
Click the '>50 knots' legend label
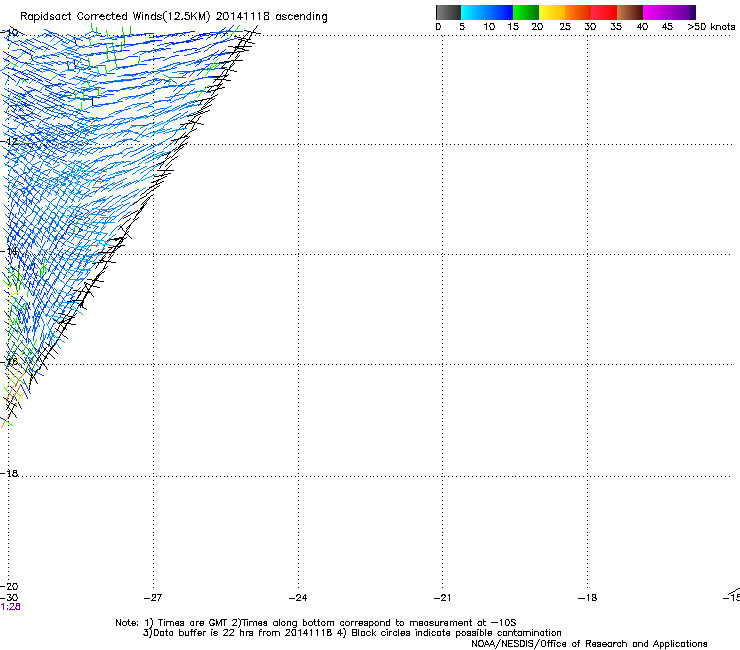point(711,27)
